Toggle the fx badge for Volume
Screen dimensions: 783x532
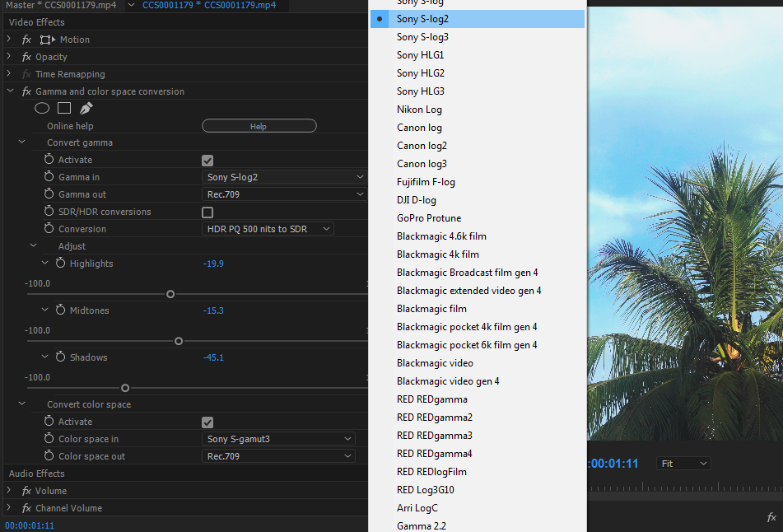[x=27, y=491]
